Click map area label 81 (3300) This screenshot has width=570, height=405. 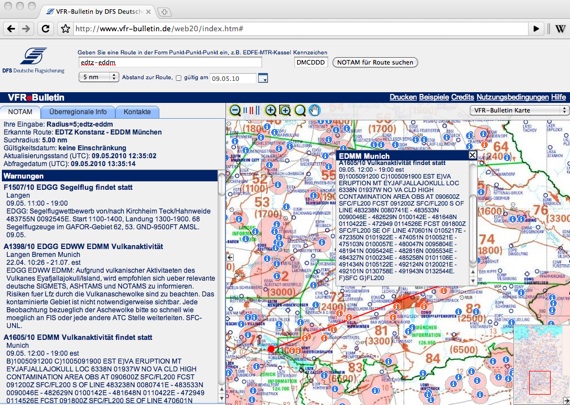tap(380, 336)
